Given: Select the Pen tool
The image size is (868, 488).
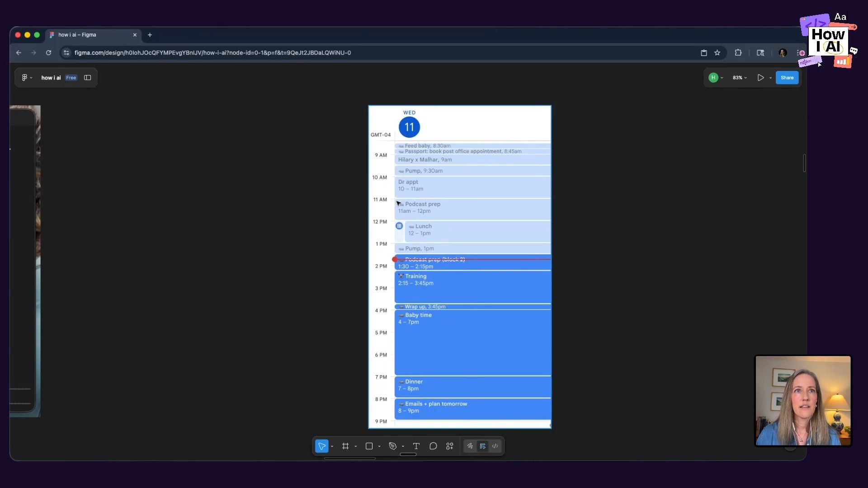Looking at the screenshot, I should pyautogui.click(x=392, y=446).
